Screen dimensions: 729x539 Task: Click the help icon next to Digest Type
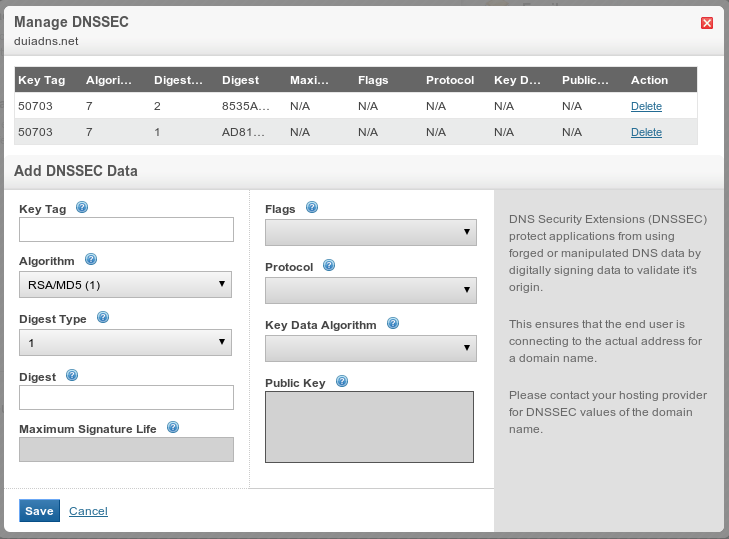point(103,318)
